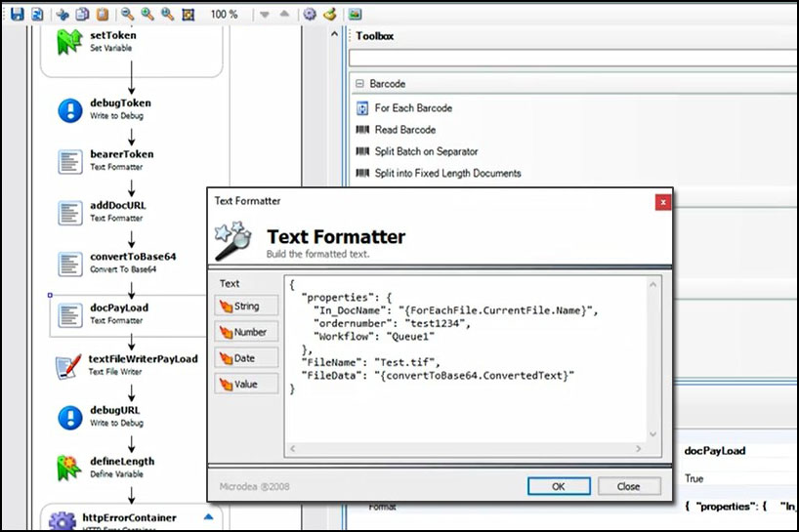Click the Paste clipboard toolbar icon
799x532 pixels.
(103, 15)
